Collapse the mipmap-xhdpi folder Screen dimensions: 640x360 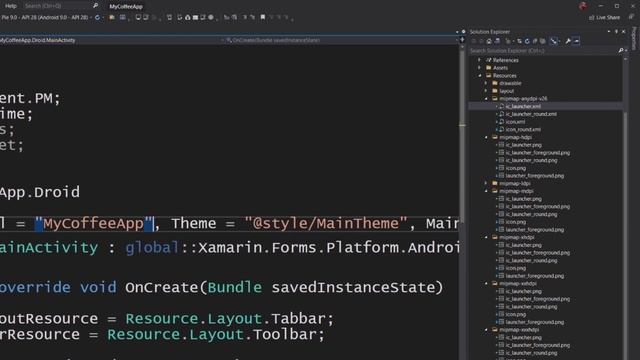[x=486, y=237]
